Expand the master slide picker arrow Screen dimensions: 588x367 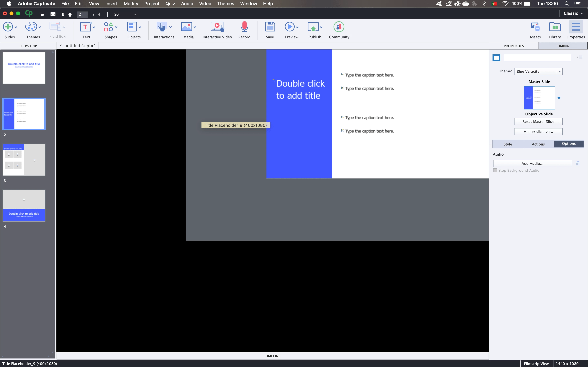pos(559,98)
